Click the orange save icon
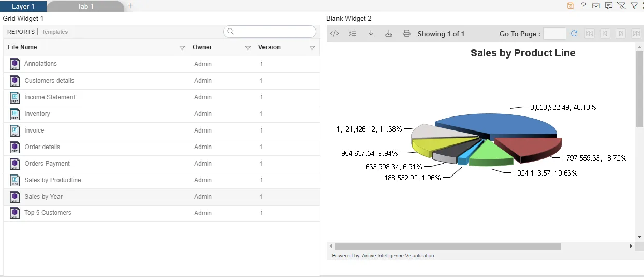This screenshot has height=277, width=644. (x=570, y=6)
